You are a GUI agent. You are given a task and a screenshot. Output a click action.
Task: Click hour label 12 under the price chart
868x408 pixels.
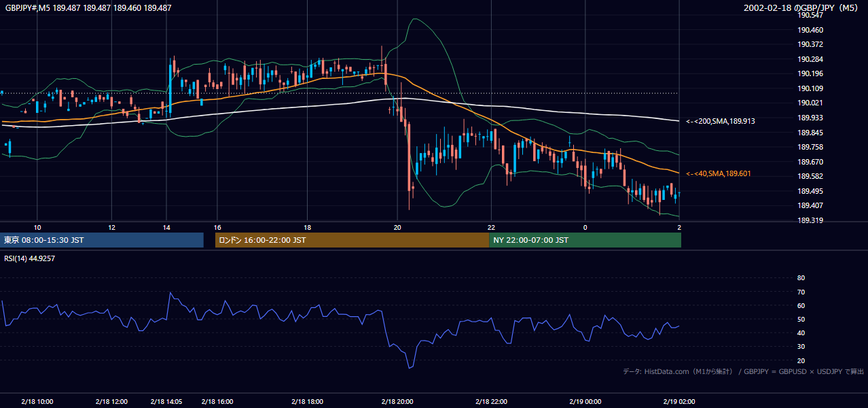(x=111, y=227)
